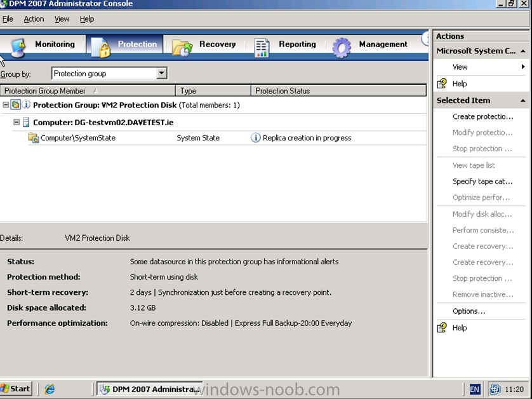Collapse the DG-testvm02 computer node
The height and width of the screenshot is (399, 532).
[17, 121]
